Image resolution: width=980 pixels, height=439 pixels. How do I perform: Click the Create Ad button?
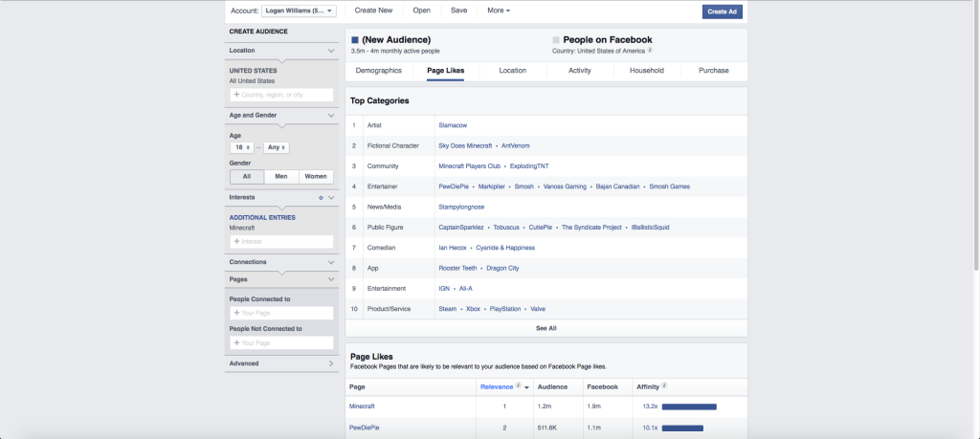pos(722,11)
